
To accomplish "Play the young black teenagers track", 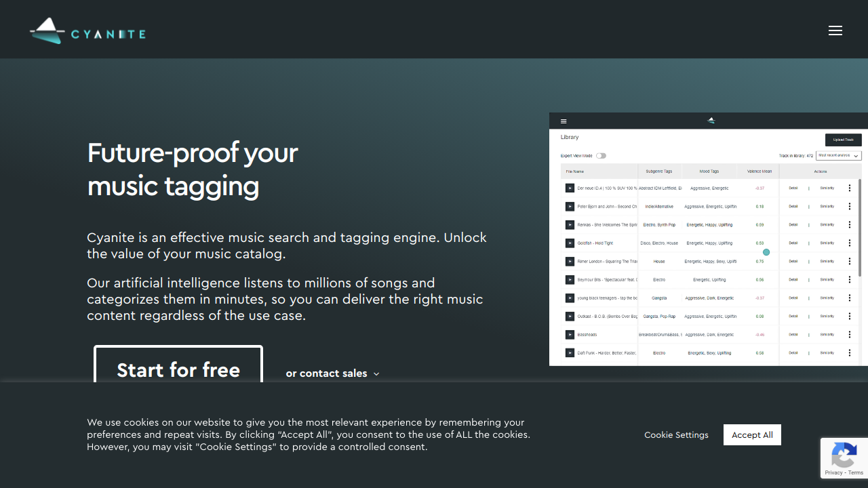I will [570, 298].
